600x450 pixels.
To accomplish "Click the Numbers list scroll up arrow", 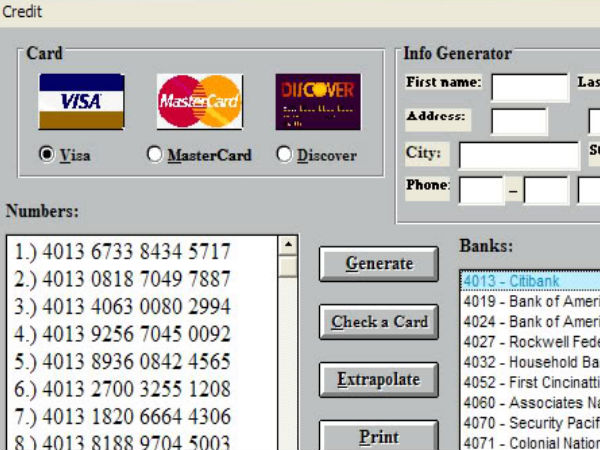I will click(288, 245).
